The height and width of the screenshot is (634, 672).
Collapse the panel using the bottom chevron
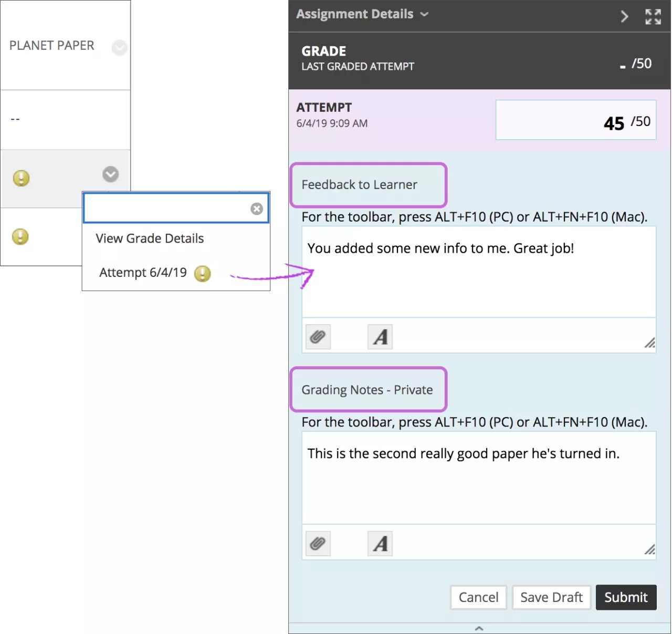click(479, 628)
